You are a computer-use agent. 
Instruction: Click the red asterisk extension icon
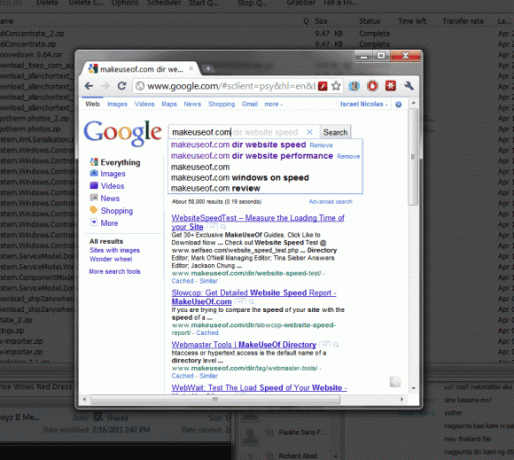click(390, 86)
